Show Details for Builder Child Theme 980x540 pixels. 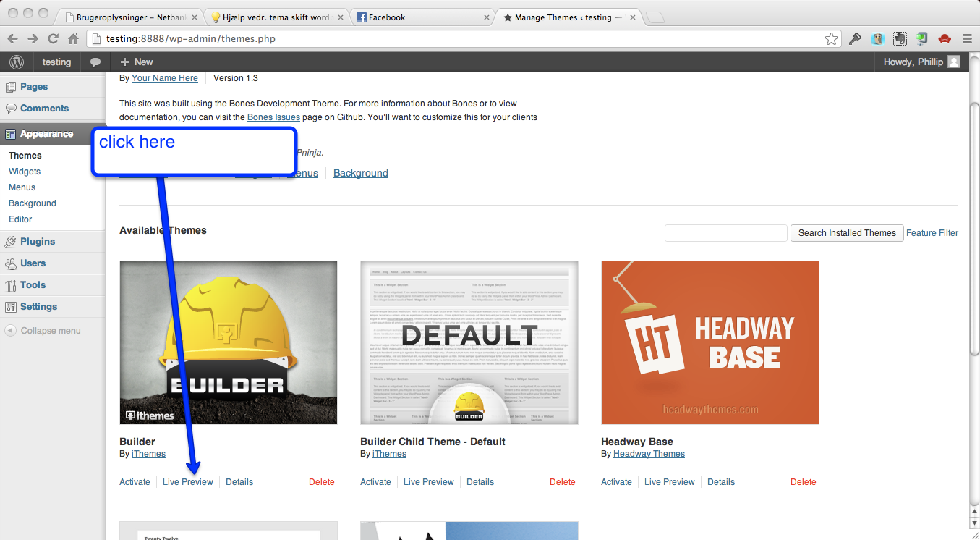coord(480,482)
